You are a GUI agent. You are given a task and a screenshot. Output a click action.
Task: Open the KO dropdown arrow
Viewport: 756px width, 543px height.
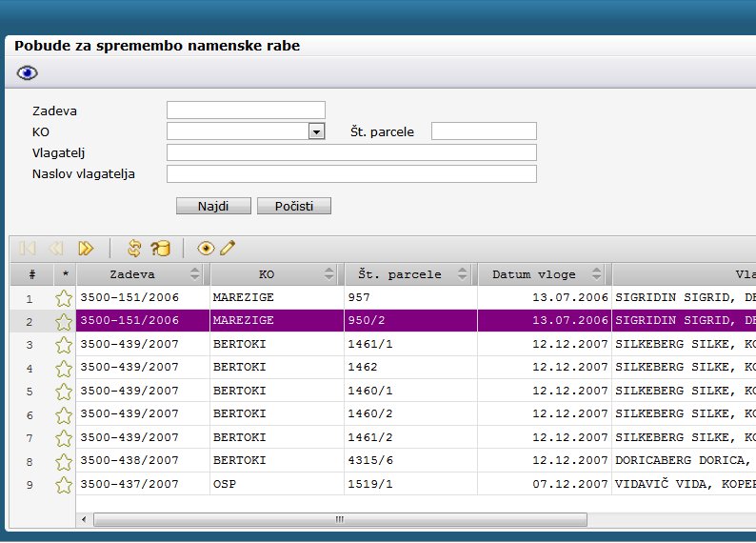(316, 131)
